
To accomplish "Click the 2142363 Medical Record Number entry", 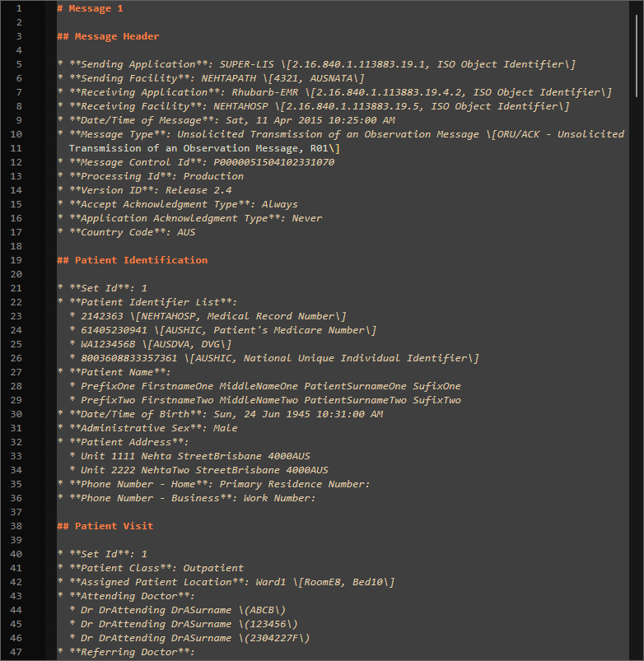I will point(208,316).
